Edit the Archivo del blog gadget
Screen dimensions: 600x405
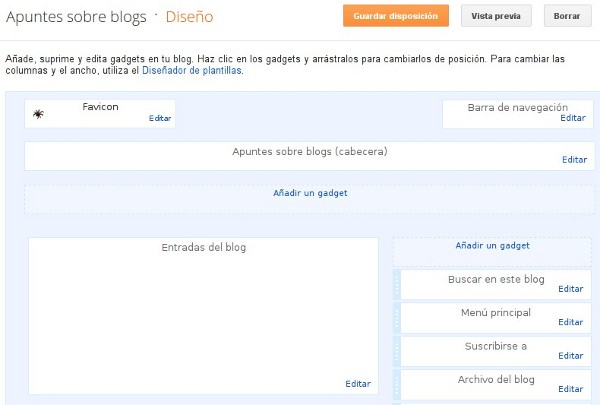(x=570, y=389)
